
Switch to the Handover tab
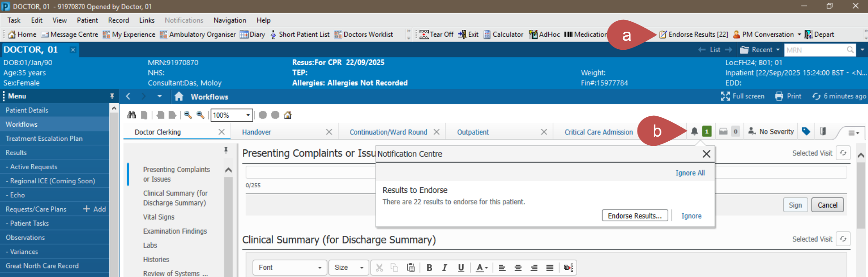[x=256, y=132]
